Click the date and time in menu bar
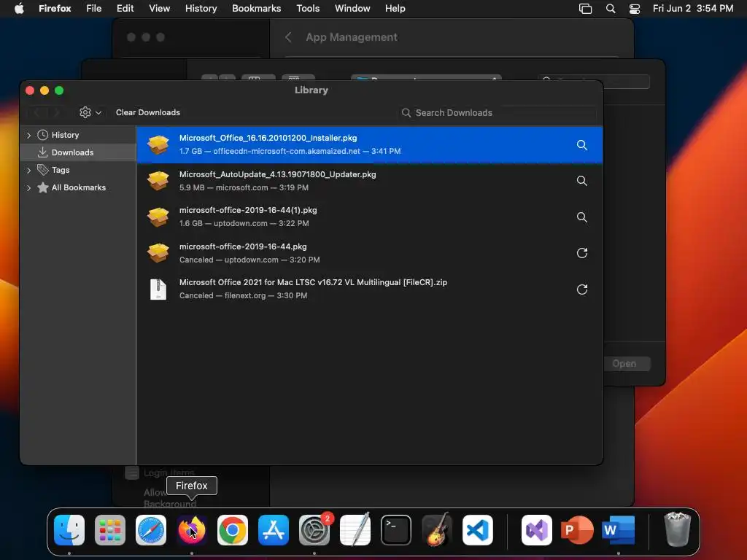The height and width of the screenshot is (560, 747). pos(693,9)
